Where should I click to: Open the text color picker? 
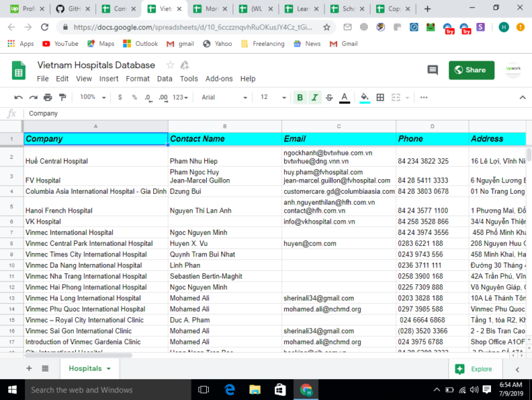pos(345,98)
